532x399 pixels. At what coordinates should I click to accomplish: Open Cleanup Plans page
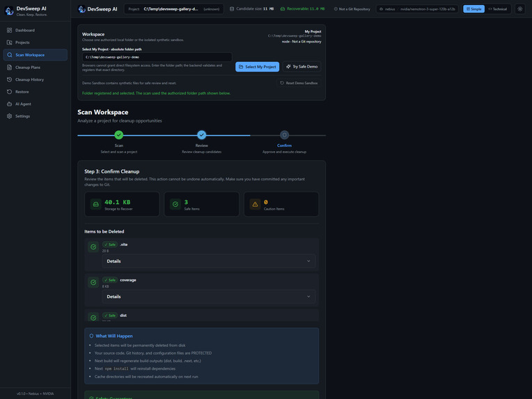(36, 67)
